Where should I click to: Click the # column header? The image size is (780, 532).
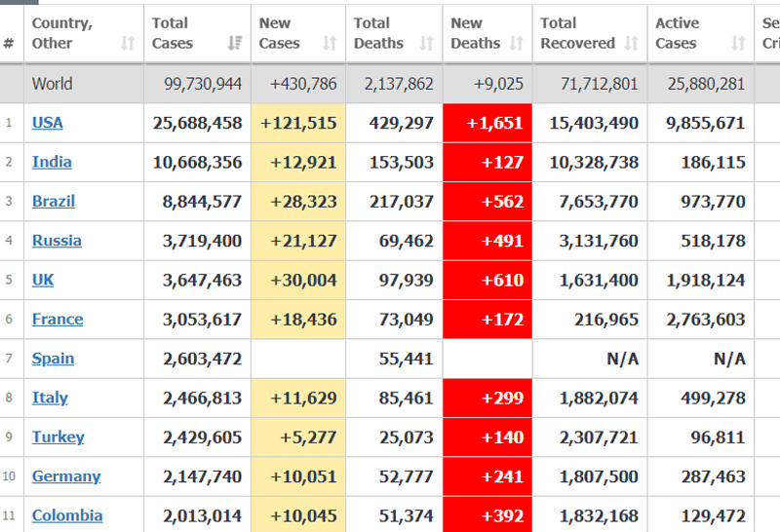9,44
